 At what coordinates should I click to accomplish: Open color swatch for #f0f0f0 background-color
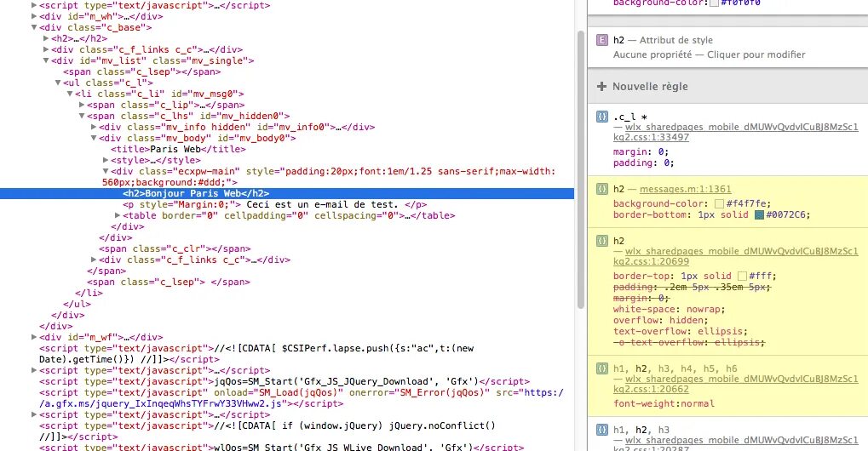[x=714, y=3]
